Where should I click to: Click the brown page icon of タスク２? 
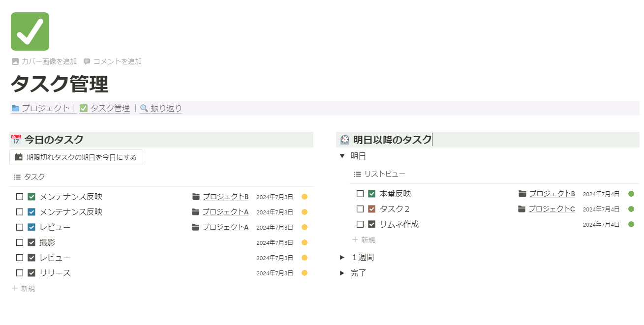(372, 209)
